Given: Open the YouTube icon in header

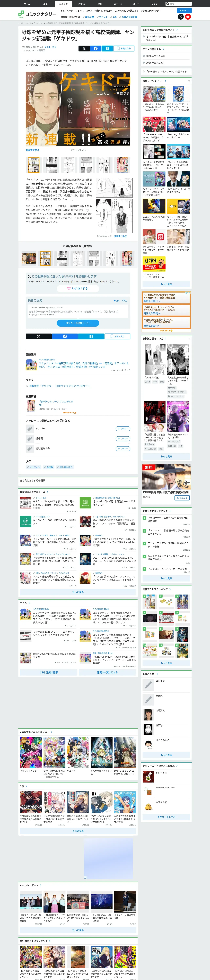Looking at the screenshot, I should point(188,17).
